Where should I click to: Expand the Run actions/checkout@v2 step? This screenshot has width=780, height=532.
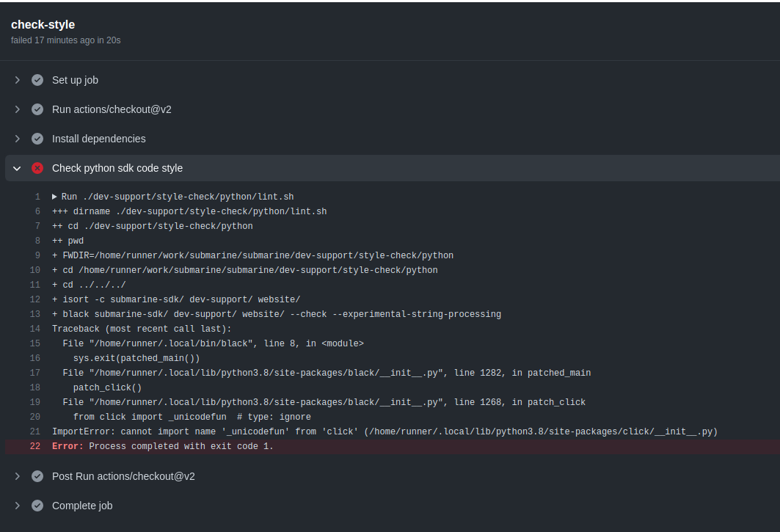[18, 109]
